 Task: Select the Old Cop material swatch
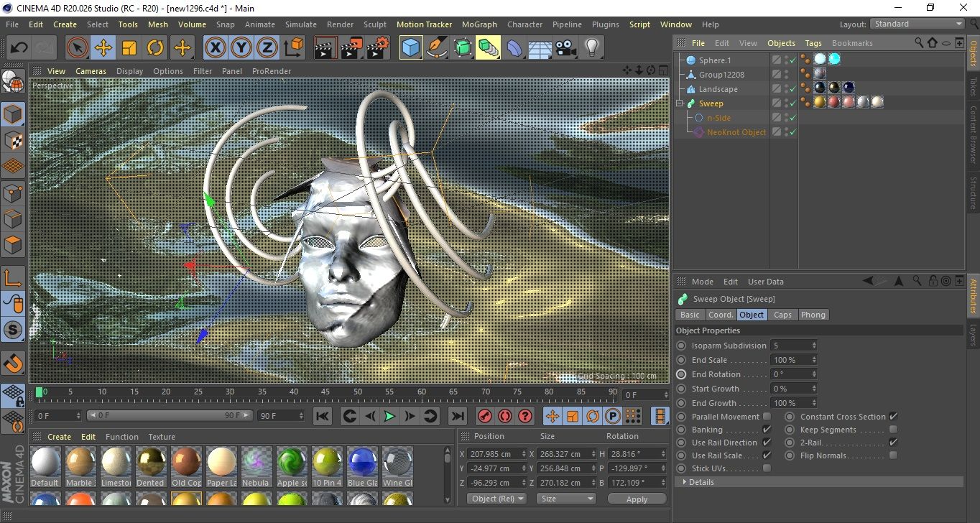pos(187,466)
